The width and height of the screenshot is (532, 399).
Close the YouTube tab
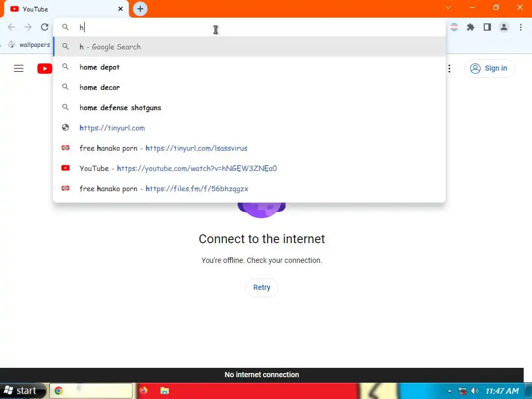(121, 9)
